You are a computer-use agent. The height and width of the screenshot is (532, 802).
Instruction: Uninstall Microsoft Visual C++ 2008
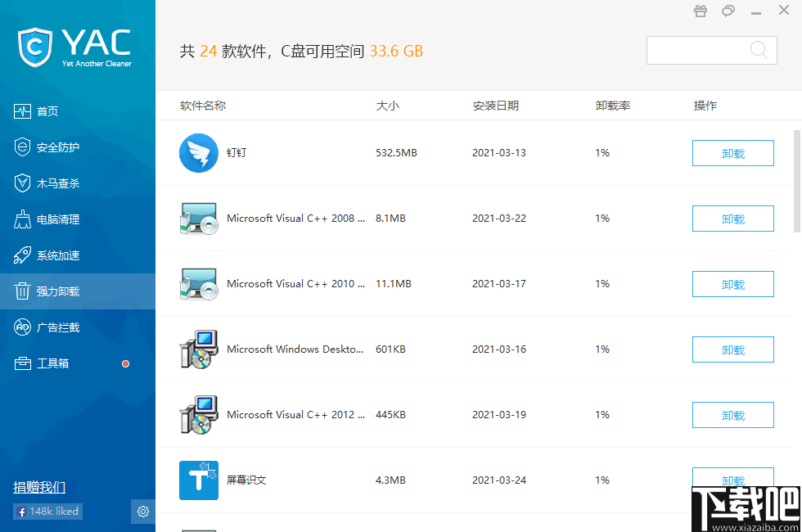pyautogui.click(x=733, y=219)
